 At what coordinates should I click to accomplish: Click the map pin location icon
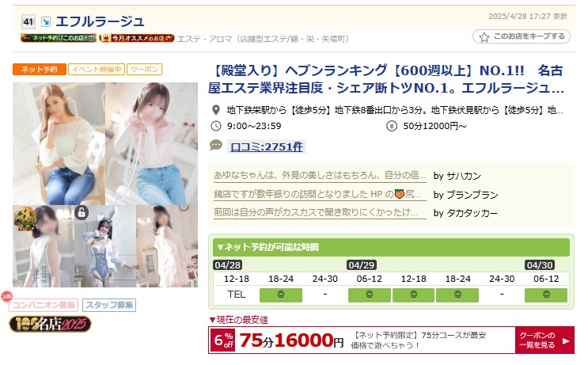click(x=215, y=110)
